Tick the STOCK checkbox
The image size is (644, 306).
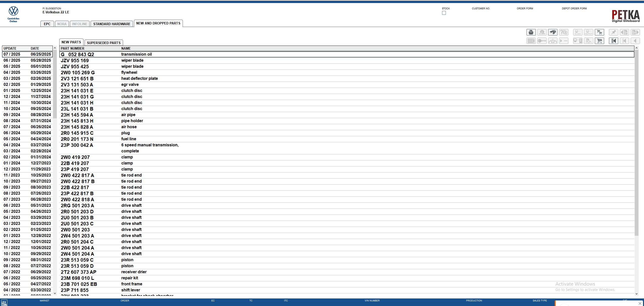coord(444,13)
